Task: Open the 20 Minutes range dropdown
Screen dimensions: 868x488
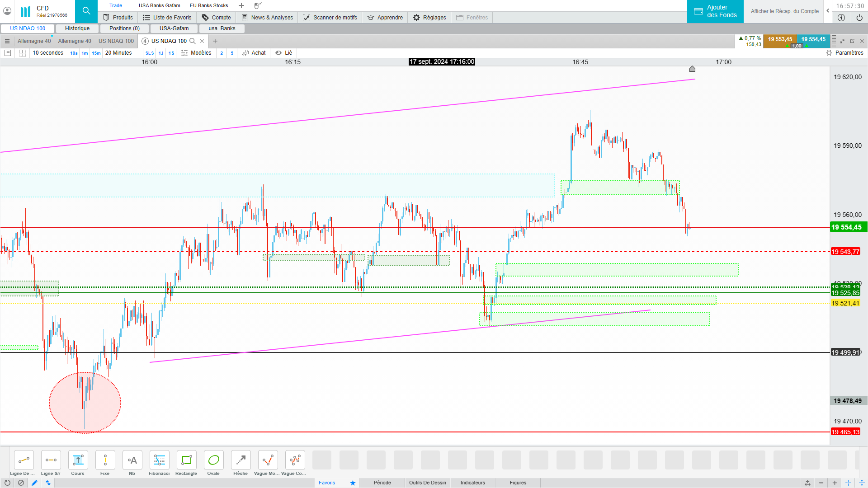Action: (x=118, y=53)
